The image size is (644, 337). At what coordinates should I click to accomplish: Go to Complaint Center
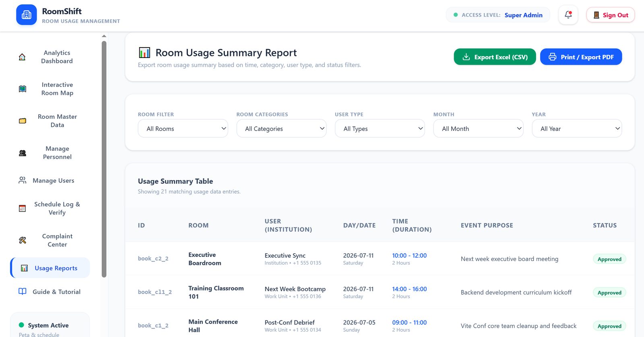coord(50,240)
